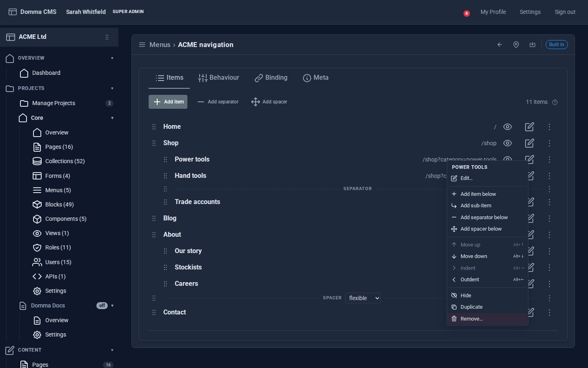This screenshot has width=588, height=368.
Task: Click the export icon beside Built in
Action: tap(532, 45)
